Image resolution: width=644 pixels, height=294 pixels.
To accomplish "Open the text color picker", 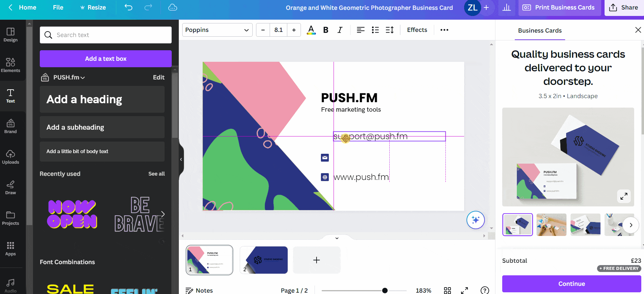I will pos(311,30).
